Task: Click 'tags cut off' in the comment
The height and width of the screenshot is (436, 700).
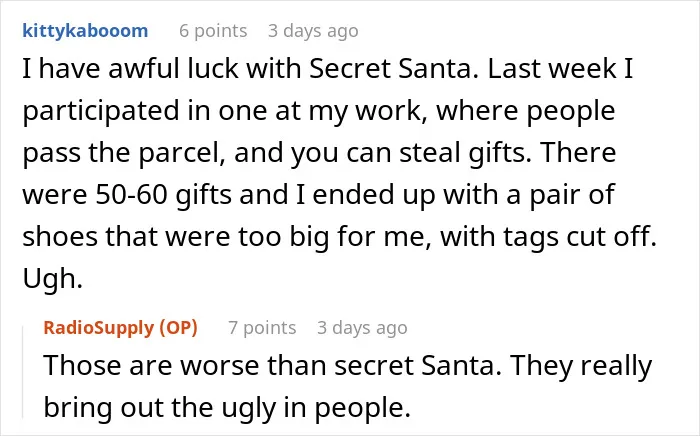Action: [577, 237]
